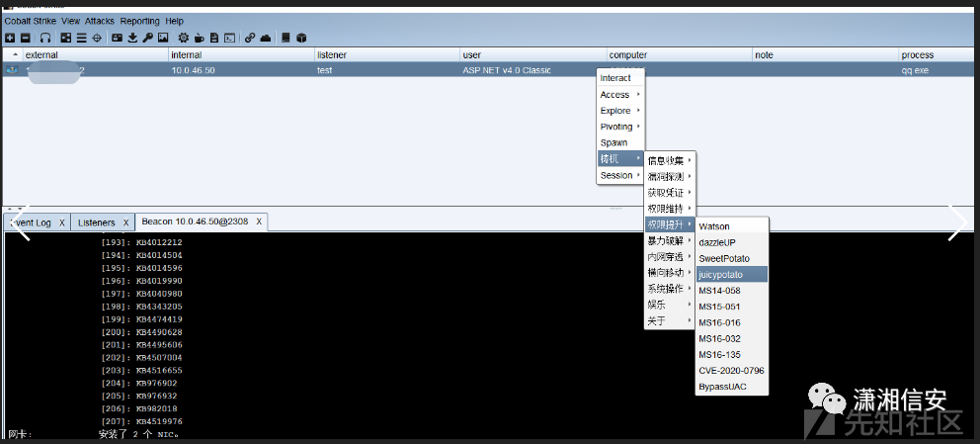
Task: Close the Beacon 10.0.46.50@2308 tab
Action: tap(260, 222)
